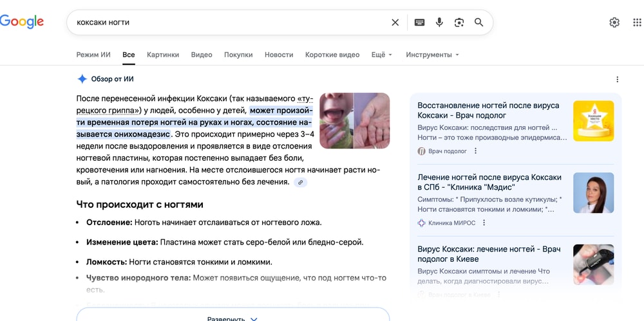
Task: Click the nail device thumbnail
Action: click(x=594, y=264)
